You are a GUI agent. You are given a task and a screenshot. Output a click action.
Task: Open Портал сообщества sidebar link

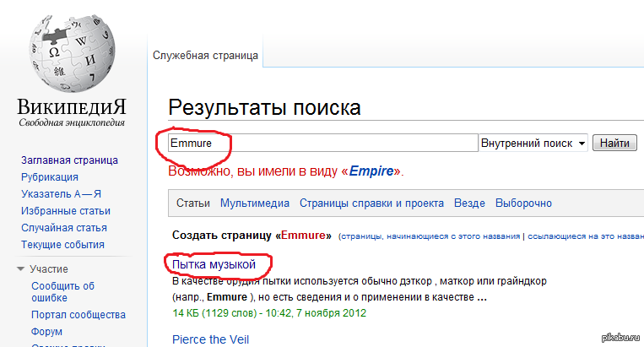pos(78,315)
